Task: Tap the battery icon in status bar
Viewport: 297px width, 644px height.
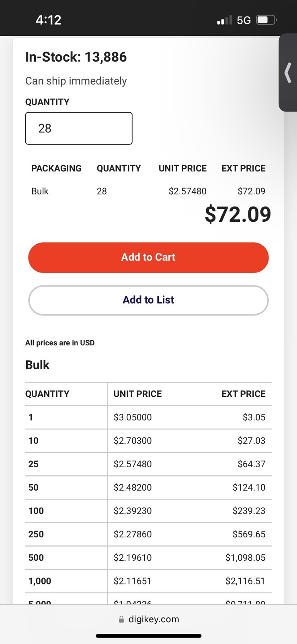Action: [x=267, y=20]
